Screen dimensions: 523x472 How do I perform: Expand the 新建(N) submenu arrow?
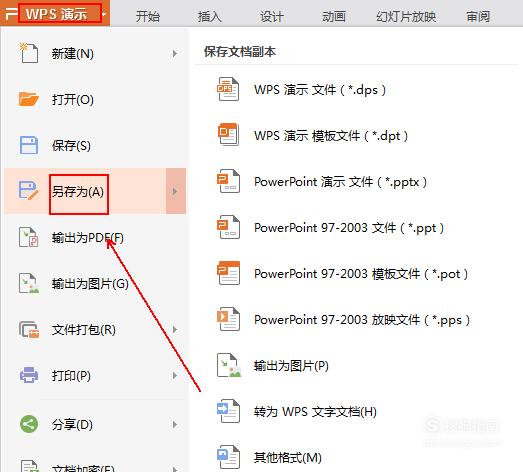[174, 53]
